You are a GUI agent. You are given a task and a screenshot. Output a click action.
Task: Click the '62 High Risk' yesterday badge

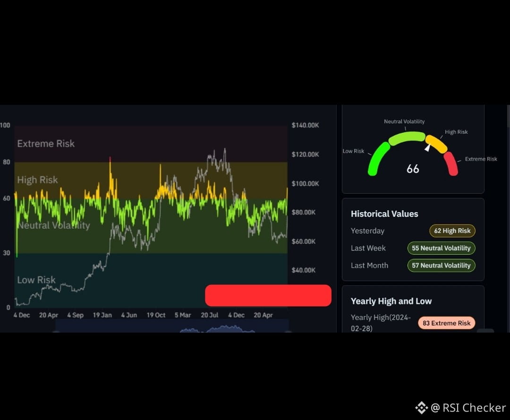coord(452,231)
